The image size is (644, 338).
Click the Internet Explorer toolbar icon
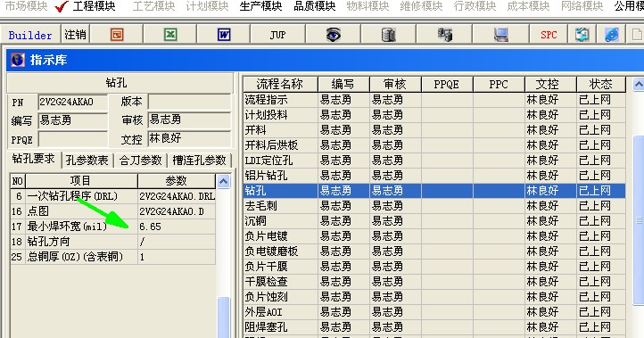click(612, 35)
